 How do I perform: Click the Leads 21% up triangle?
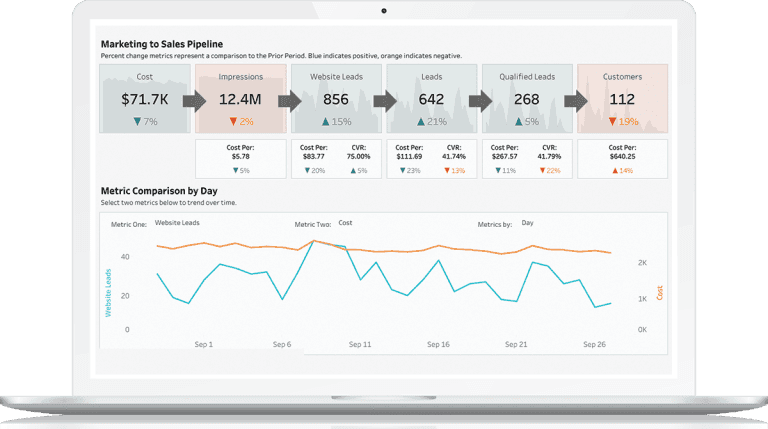point(421,121)
